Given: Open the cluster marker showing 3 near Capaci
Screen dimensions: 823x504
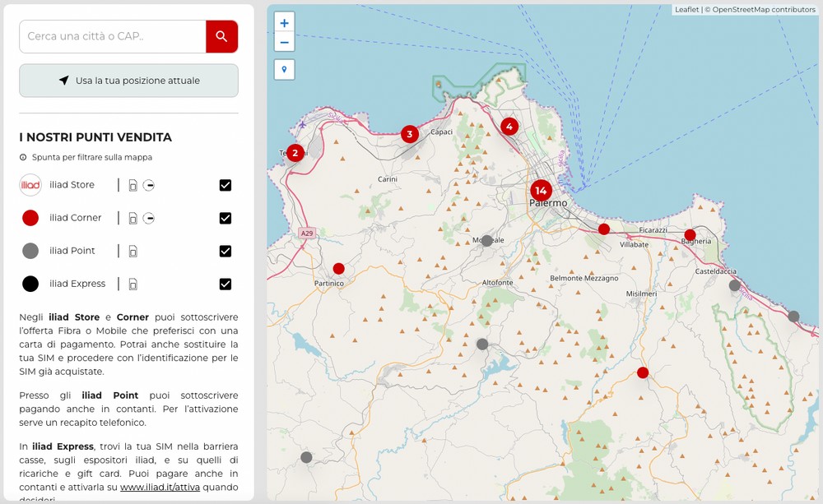Looking at the screenshot, I should (410, 134).
